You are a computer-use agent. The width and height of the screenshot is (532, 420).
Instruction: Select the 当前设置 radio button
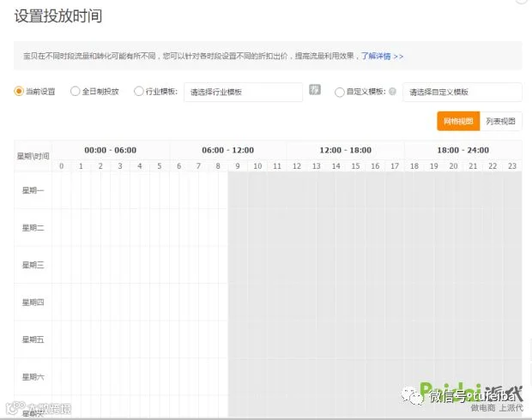pos(18,92)
